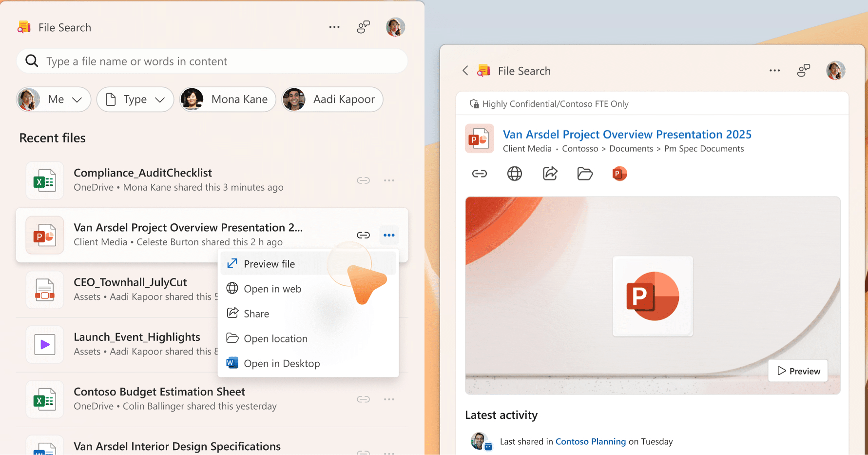
Task: Select Compliance_AuditChecklist file name
Action: 143,173
